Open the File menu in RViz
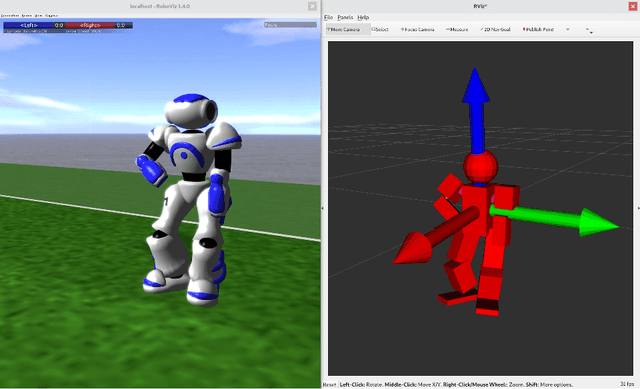This screenshot has height=389, width=640. pyautogui.click(x=328, y=17)
